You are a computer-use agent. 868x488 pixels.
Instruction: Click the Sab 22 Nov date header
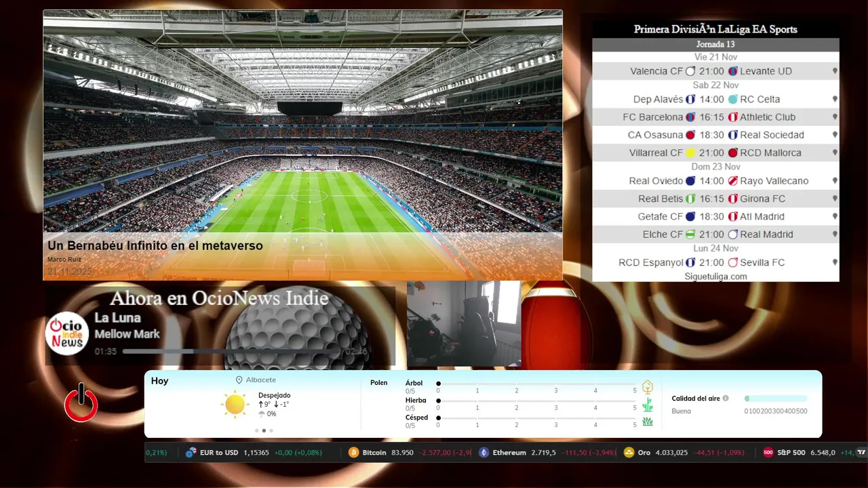point(715,85)
